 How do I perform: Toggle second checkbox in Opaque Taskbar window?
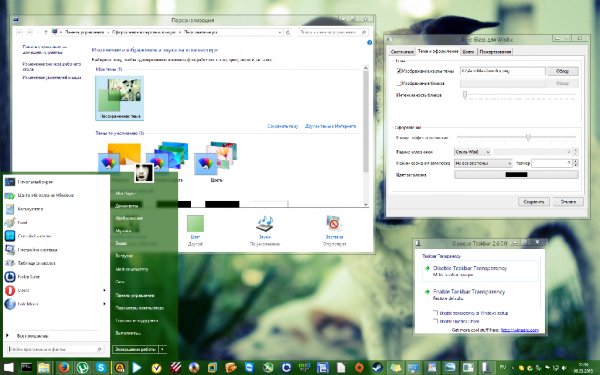coord(435,321)
